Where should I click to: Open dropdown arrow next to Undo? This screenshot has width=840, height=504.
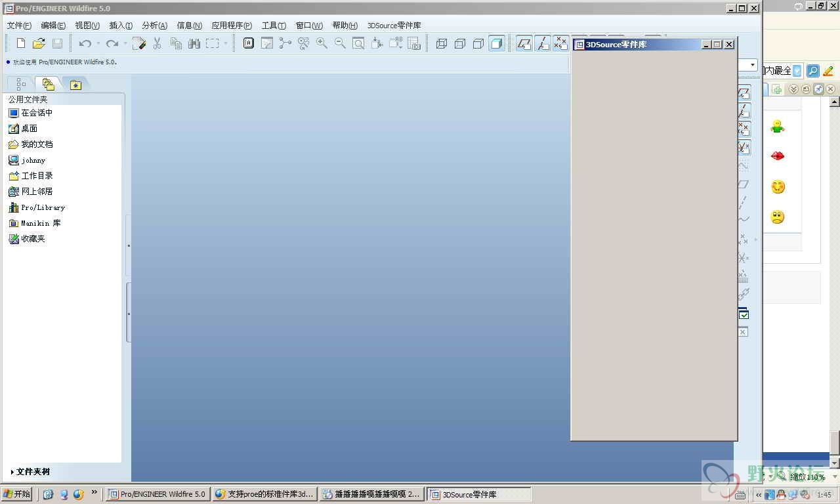[x=98, y=43]
